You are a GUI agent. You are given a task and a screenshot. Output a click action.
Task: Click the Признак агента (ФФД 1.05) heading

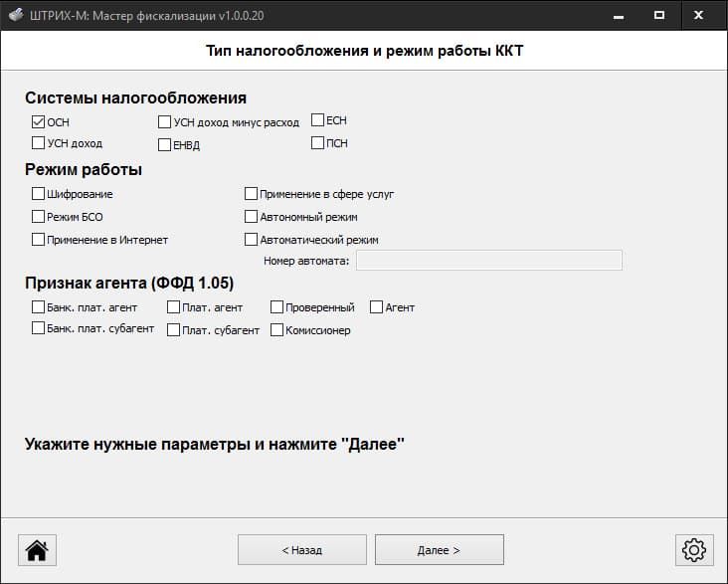[129, 283]
